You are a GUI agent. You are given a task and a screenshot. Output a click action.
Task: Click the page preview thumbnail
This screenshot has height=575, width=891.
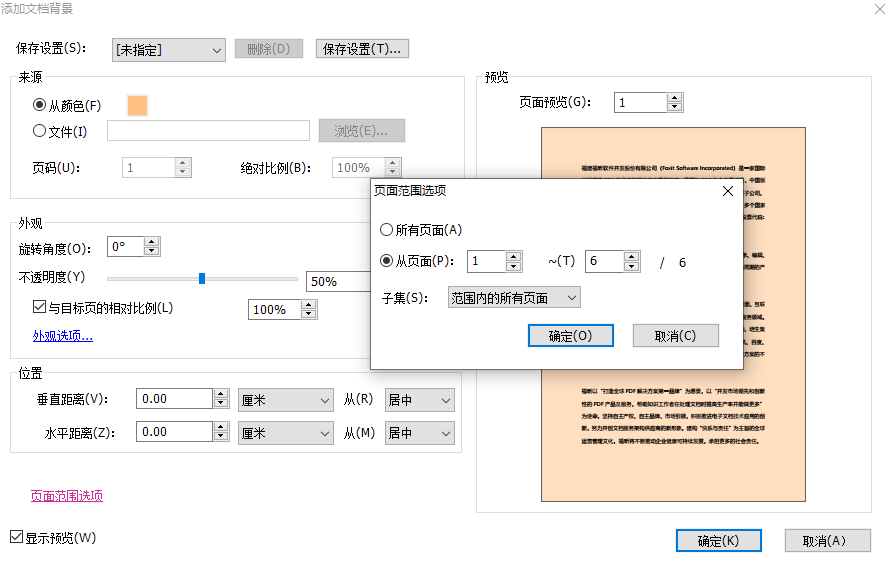click(673, 314)
